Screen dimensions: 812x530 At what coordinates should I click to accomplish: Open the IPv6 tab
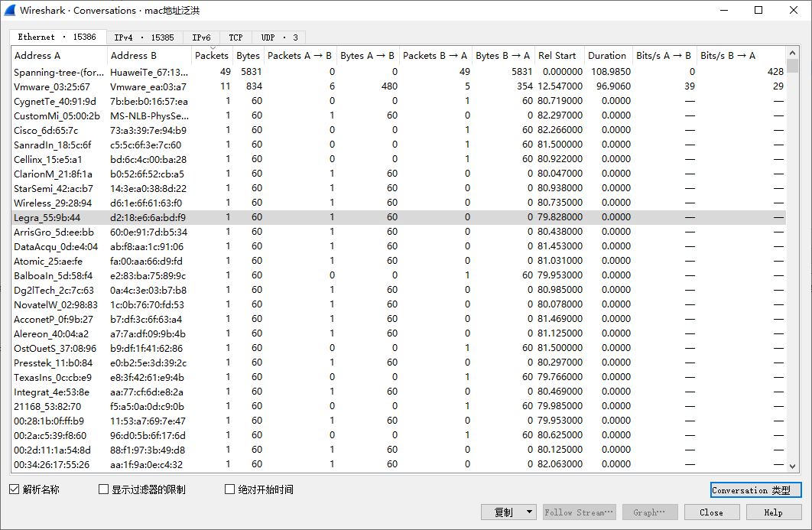[x=201, y=37]
